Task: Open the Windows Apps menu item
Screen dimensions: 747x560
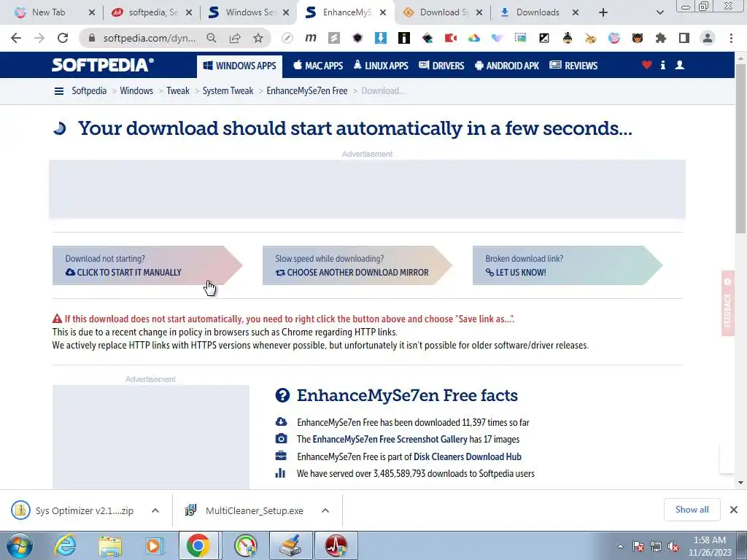Action: pyautogui.click(x=239, y=66)
